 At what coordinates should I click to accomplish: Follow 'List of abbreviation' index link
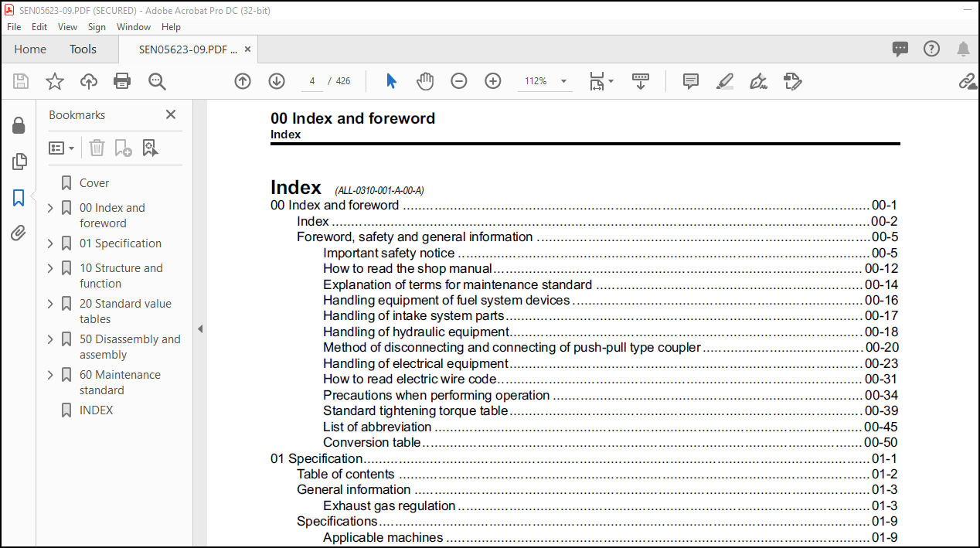(x=377, y=427)
